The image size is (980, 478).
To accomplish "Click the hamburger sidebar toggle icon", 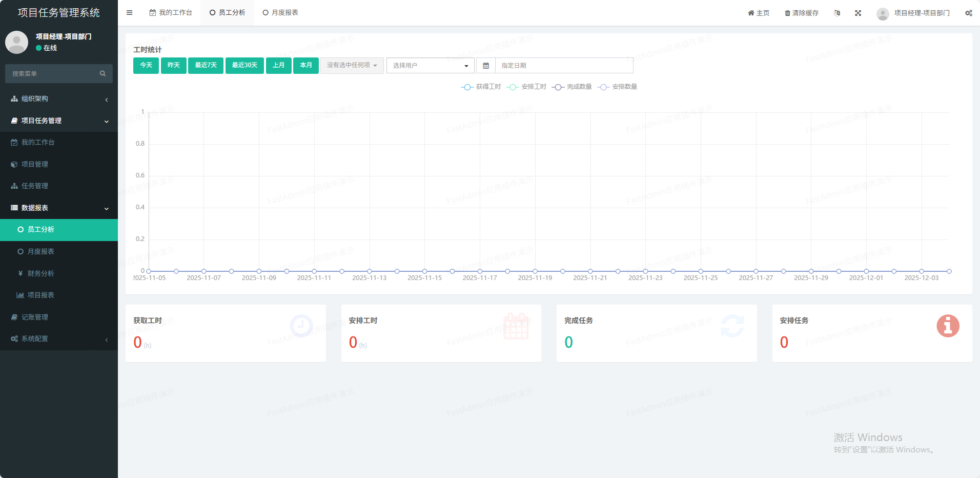I will [x=130, y=13].
